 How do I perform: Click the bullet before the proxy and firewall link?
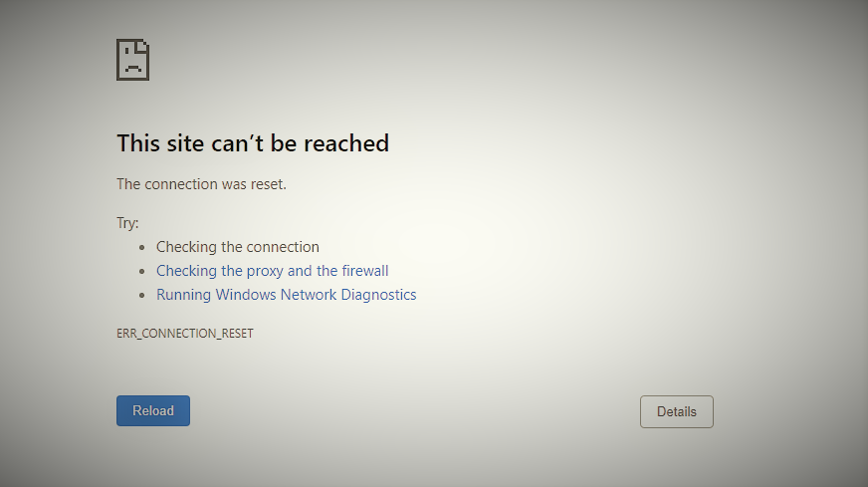142,271
